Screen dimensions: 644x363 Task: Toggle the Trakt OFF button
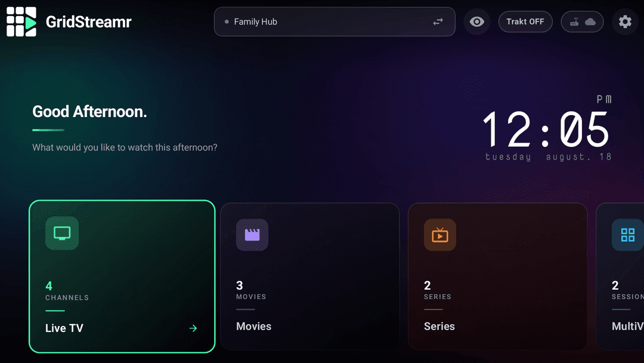tap(525, 21)
